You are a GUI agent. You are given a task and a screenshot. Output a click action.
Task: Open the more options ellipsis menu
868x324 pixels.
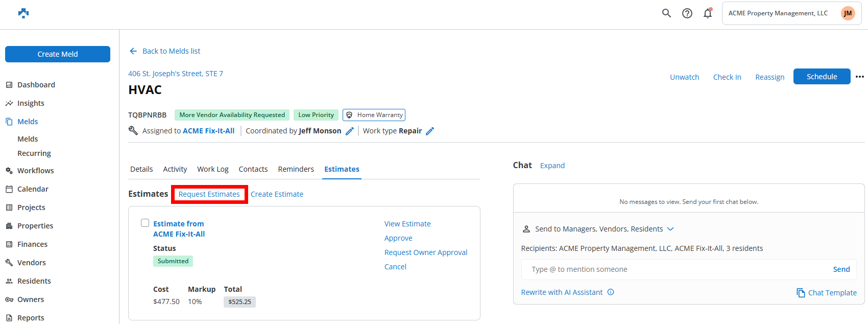pos(860,77)
